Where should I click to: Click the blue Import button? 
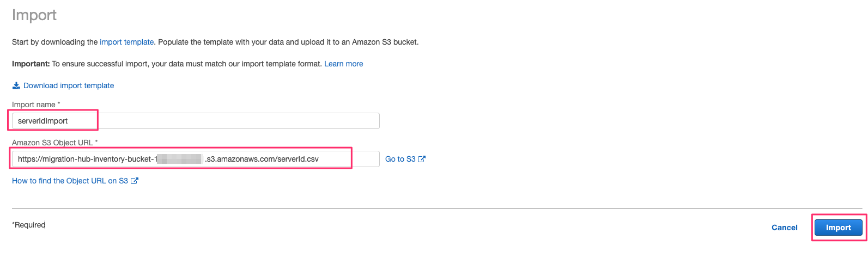pyautogui.click(x=839, y=228)
